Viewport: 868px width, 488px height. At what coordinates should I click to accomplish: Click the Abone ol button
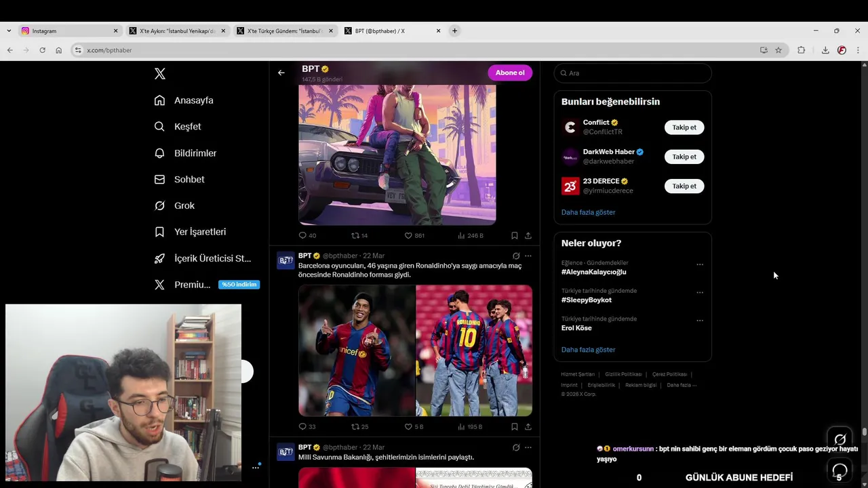[510, 73]
